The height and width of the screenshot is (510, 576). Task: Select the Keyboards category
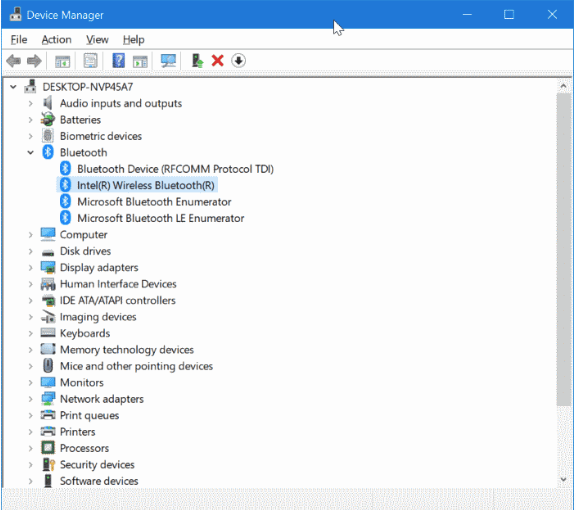[85, 333]
